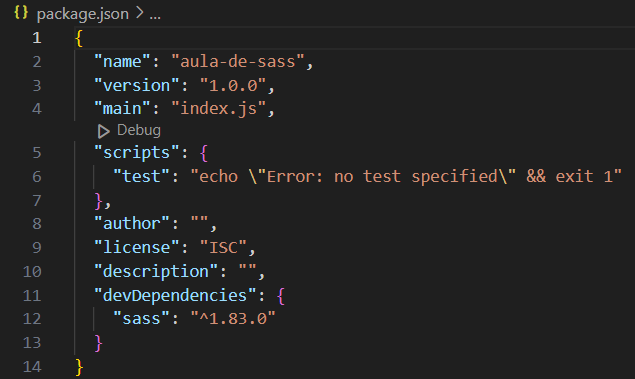Click the opening brace after "devDependencies"
The height and width of the screenshot is (379, 635).
tap(281, 296)
